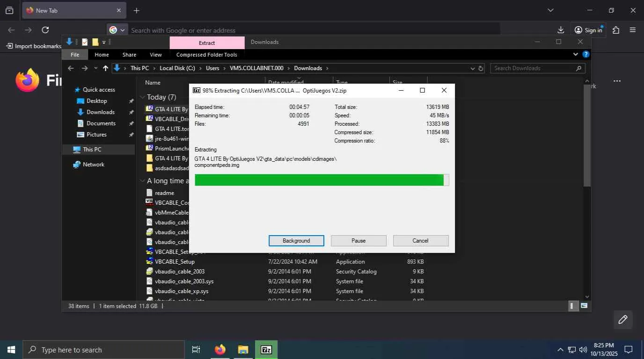Click the Explorer Properties quick access icon
The width and height of the screenshot is (644, 359).
click(85, 42)
